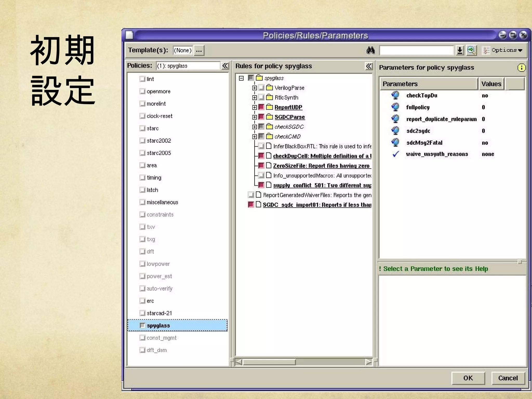The image size is (532, 399).
Task: Click the globe icon beside checkTopDu
Action: click(395, 95)
